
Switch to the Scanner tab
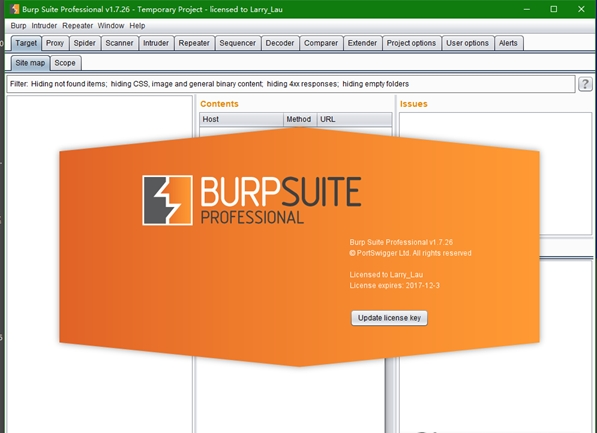[x=119, y=43]
